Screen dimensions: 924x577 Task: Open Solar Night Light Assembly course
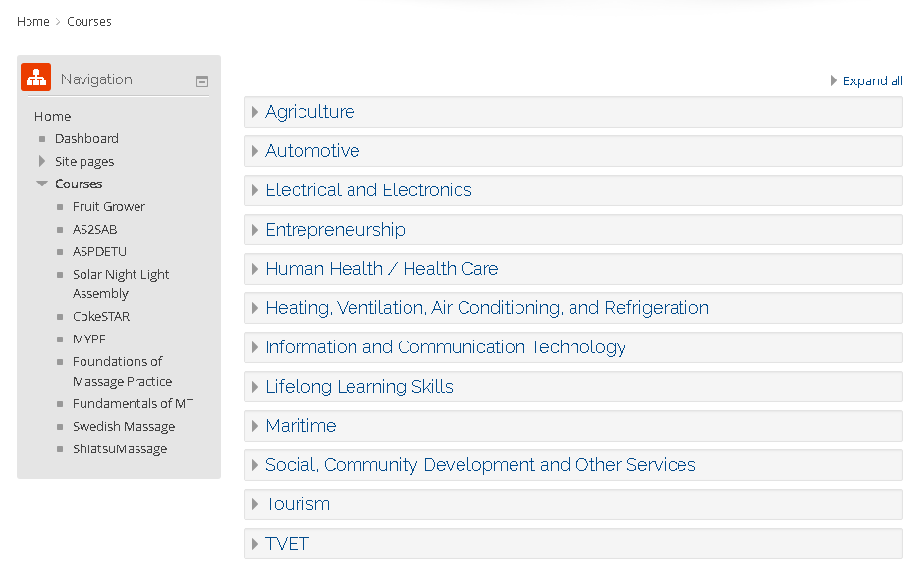tap(121, 284)
